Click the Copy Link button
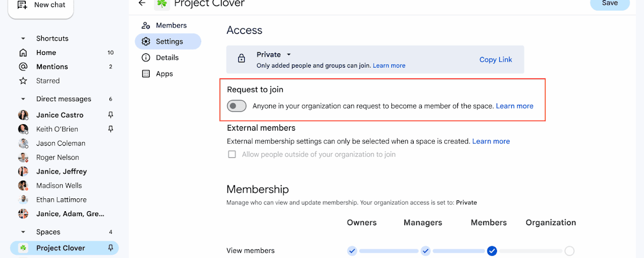Image resolution: width=644 pixels, height=258 pixels. tap(495, 60)
